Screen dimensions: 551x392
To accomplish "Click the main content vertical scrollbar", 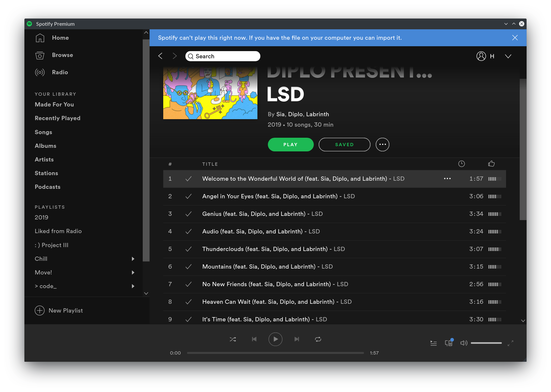I will 523,149.
